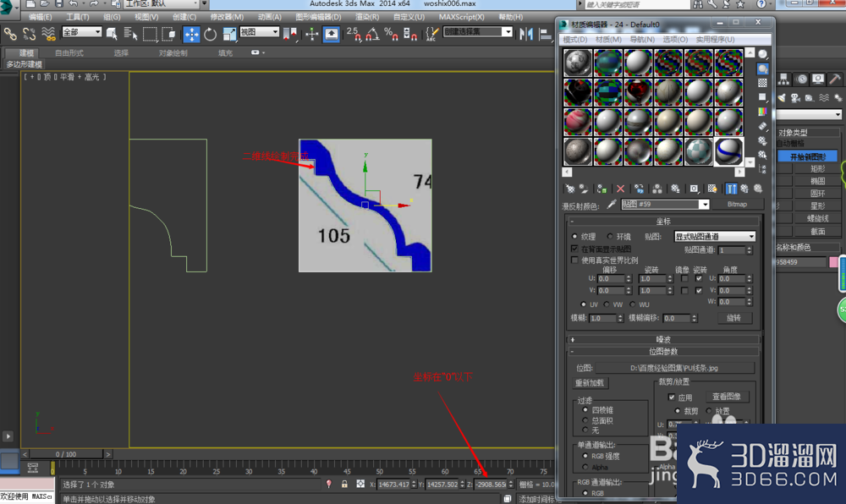Collapse the 坐标 rollout

pyautogui.click(x=663, y=222)
